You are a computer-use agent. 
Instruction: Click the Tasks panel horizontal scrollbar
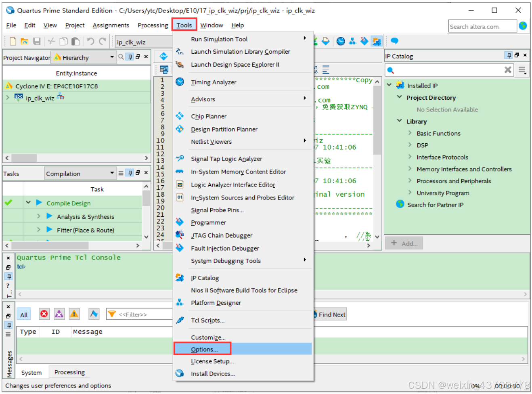(73, 245)
